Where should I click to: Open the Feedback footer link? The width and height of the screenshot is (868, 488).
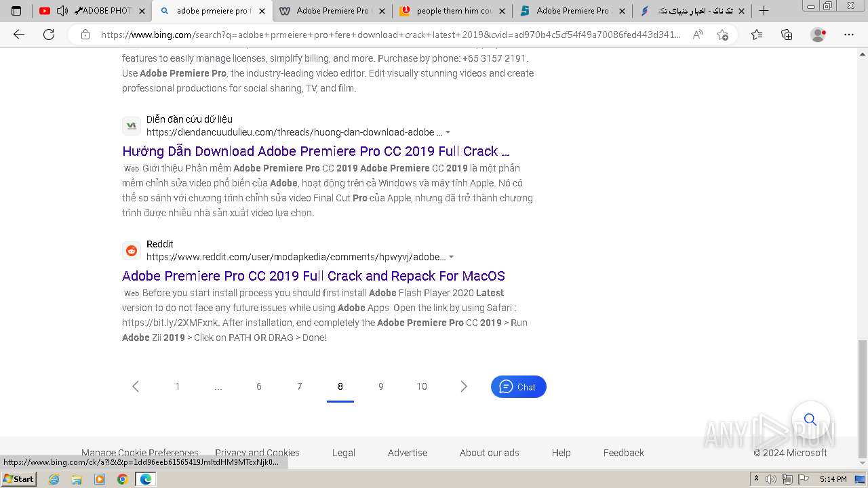coord(624,453)
